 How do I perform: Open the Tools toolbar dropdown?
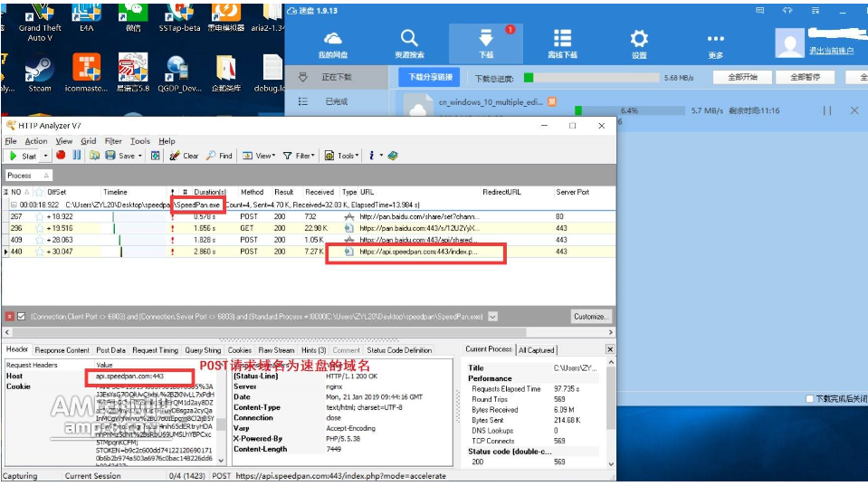341,156
